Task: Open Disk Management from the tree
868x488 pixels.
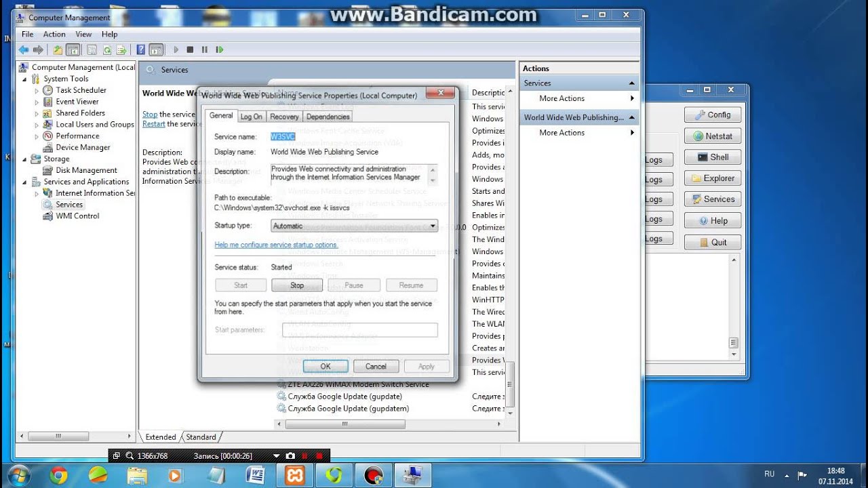Action: click(x=86, y=171)
